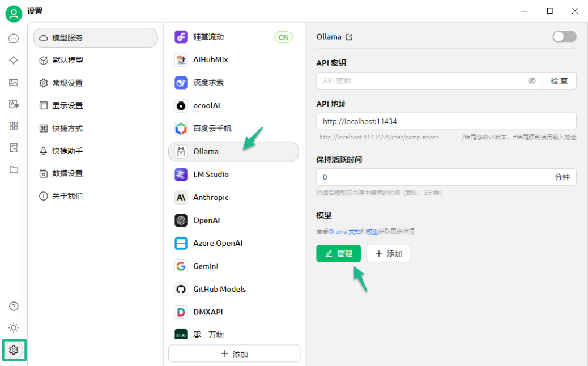This screenshot has width=588, height=366.
Task: Open the agents sparkle icon
Action: coord(14,61)
